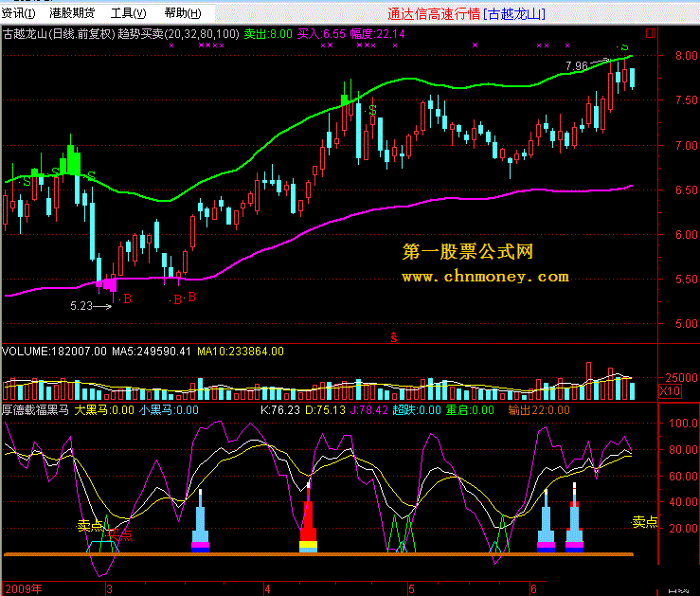This screenshot has height=596, width=700.
Task: Click the green S sell signal near 7.50
Action: tap(372, 110)
